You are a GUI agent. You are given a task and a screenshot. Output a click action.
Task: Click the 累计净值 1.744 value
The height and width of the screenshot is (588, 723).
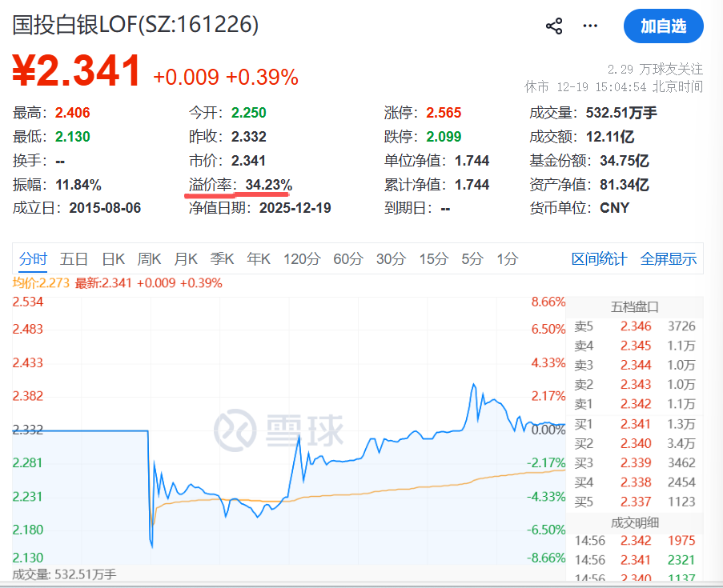coord(472,184)
